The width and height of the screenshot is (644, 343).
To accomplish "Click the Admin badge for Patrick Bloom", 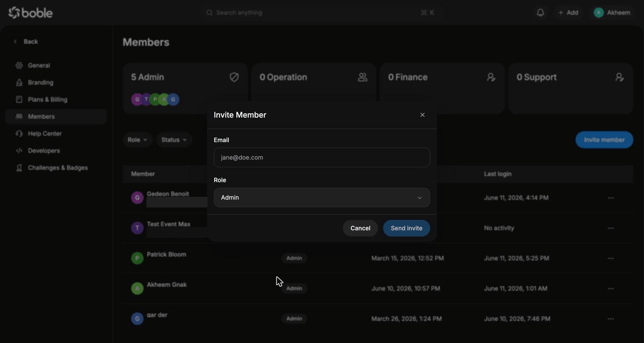I will tap(294, 258).
